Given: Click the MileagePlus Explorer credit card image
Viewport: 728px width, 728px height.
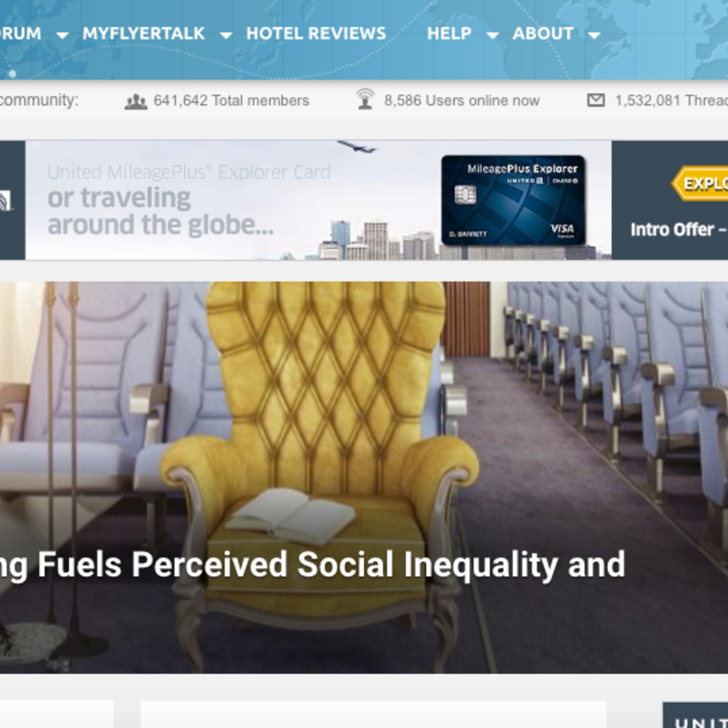Looking at the screenshot, I should [513, 200].
